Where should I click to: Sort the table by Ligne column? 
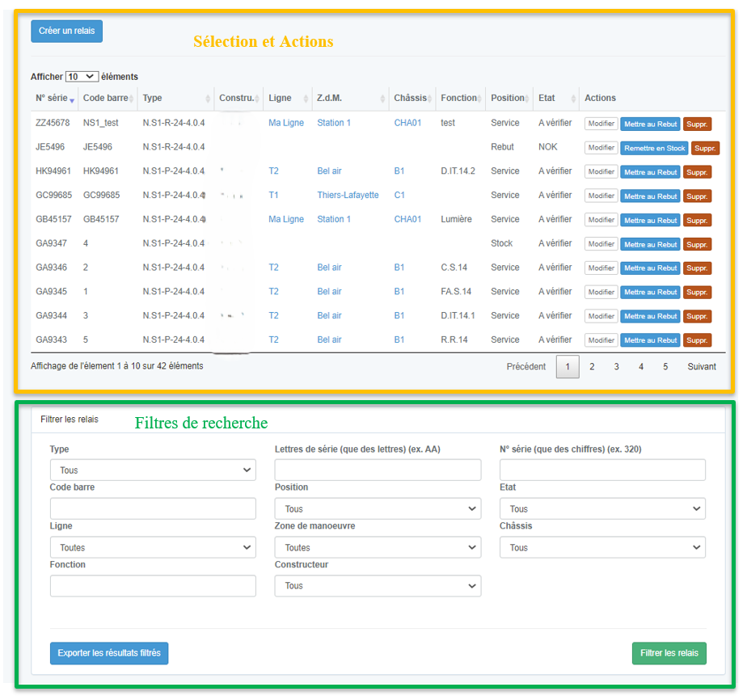pos(279,98)
